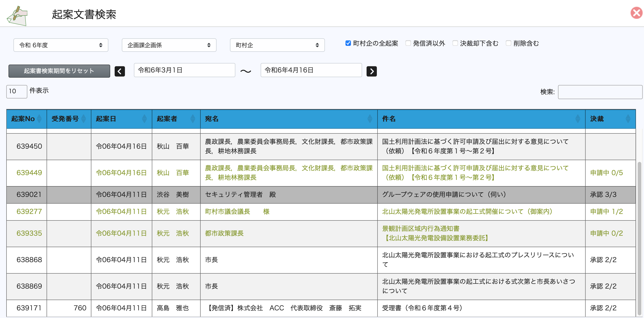Click the document-writing logo icon

click(17, 16)
